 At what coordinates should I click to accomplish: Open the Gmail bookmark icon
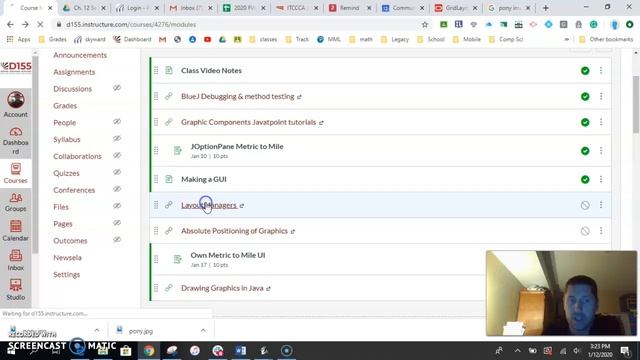pyautogui.click(x=162, y=40)
